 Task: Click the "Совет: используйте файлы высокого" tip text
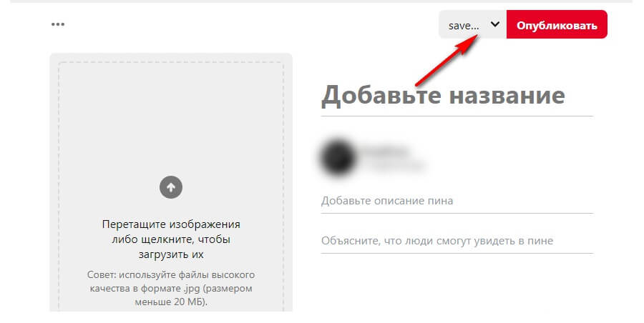pyautogui.click(x=171, y=274)
